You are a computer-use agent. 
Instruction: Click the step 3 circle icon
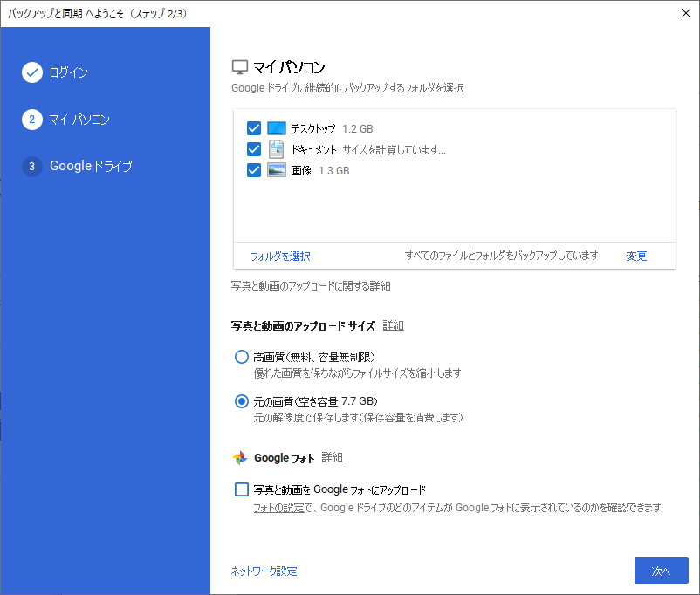coord(32,167)
